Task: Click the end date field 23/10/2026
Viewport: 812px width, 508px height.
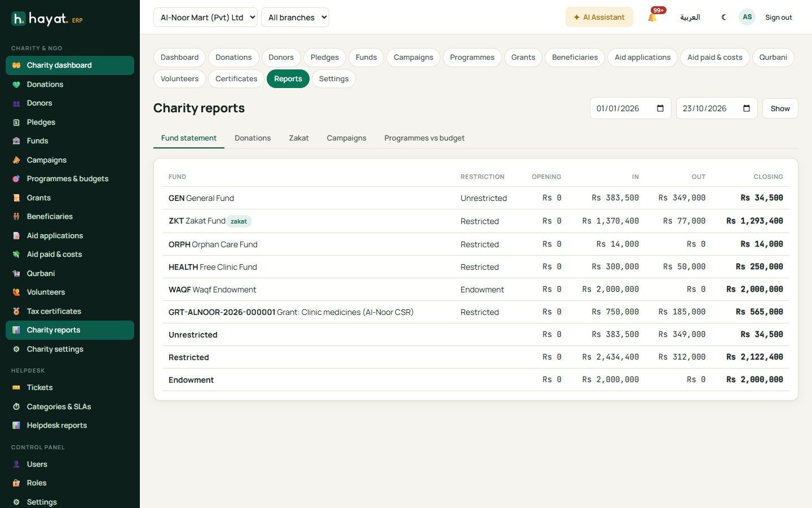Action: [x=717, y=108]
